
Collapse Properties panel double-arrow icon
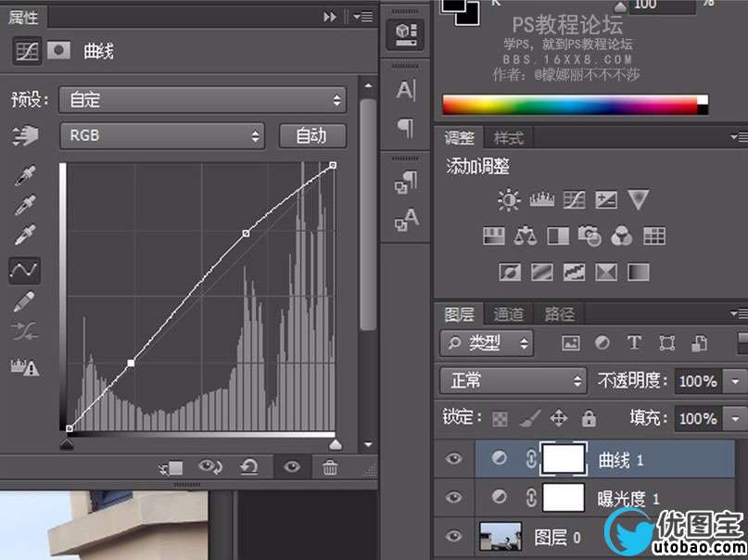(330, 18)
